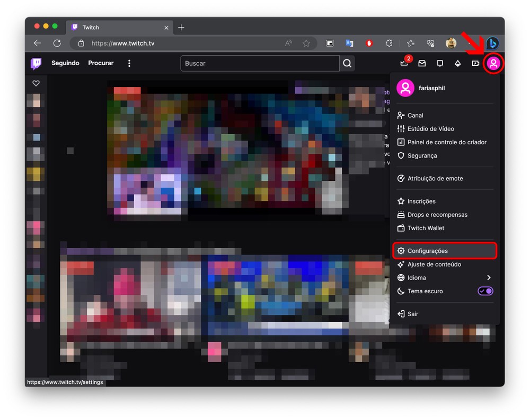Open the Procurar browse link
Screen dimensions: 530x420
(x=101, y=63)
